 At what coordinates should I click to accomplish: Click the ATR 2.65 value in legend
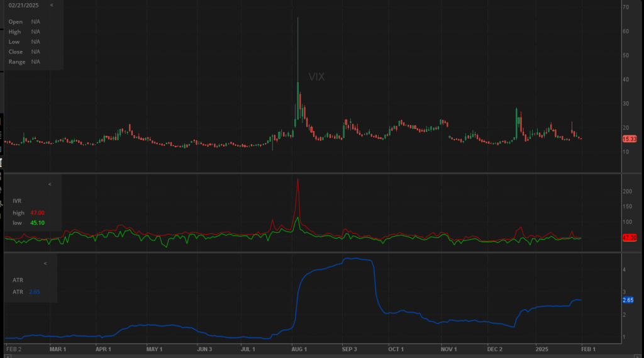(x=35, y=291)
